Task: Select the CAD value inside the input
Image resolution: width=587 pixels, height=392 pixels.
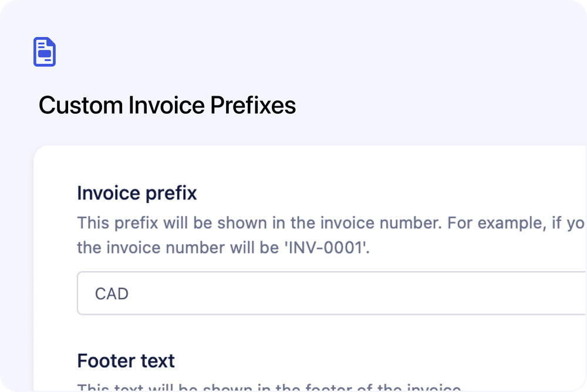Action: pyautogui.click(x=112, y=293)
